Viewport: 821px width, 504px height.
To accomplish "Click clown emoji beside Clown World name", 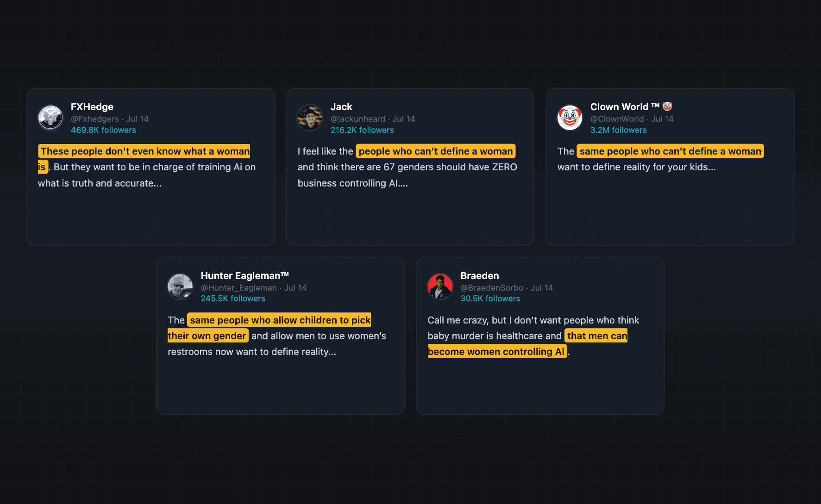I will (667, 106).
